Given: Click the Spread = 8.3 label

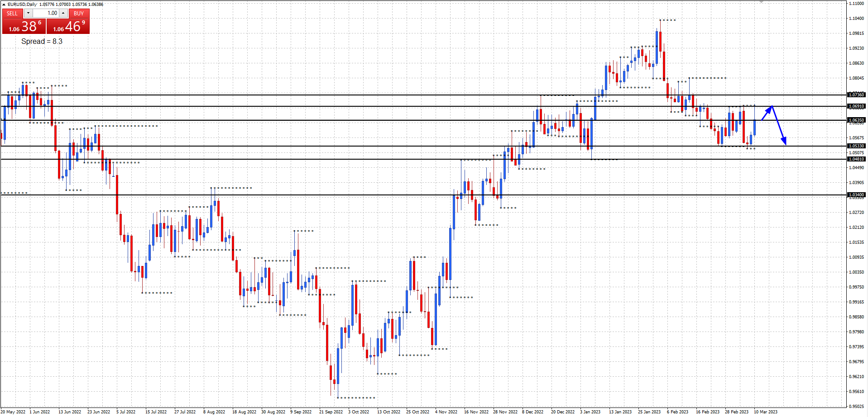Looking at the screenshot, I should (42, 41).
